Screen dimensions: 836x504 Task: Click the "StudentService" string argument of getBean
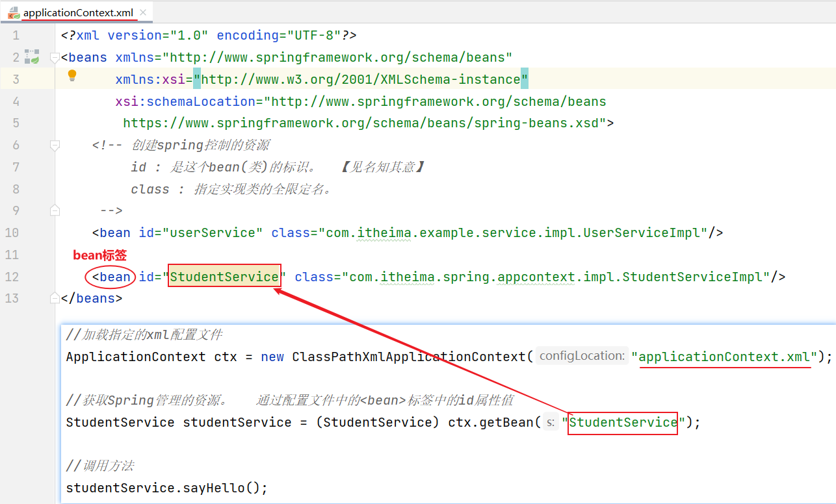coord(623,422)
